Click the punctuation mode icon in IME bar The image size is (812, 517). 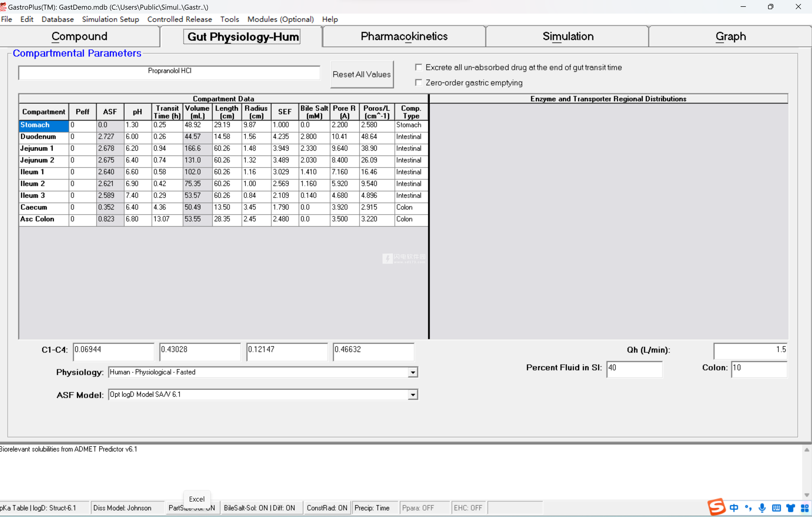pyautogui.click(x=748, y=508)
